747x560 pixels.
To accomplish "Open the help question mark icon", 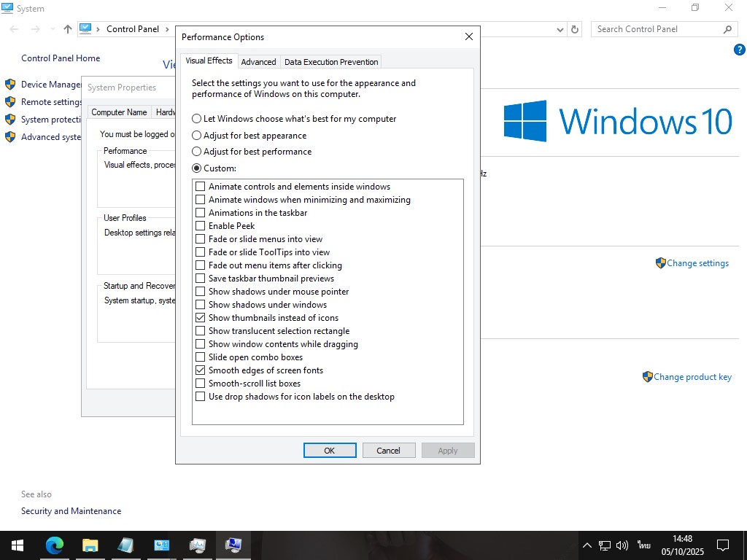I will (x=740, y=49).
